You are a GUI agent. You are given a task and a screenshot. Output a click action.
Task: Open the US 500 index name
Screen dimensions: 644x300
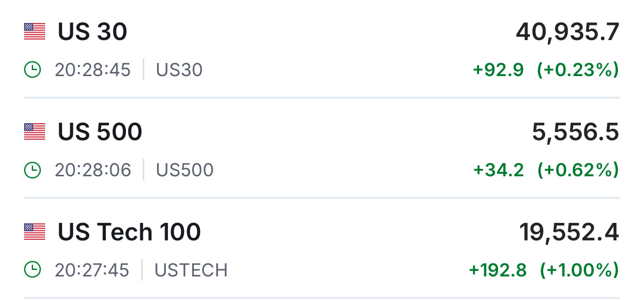[100, 132]
